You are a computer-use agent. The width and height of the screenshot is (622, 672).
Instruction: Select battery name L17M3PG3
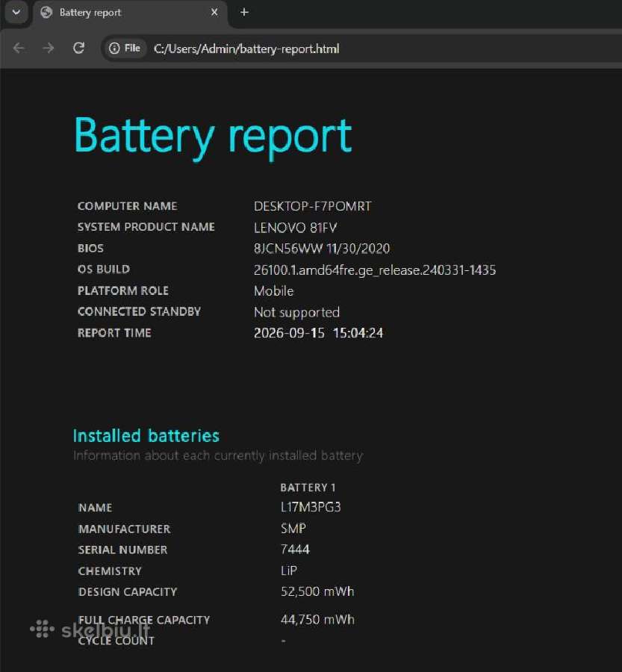click(311, 507)
